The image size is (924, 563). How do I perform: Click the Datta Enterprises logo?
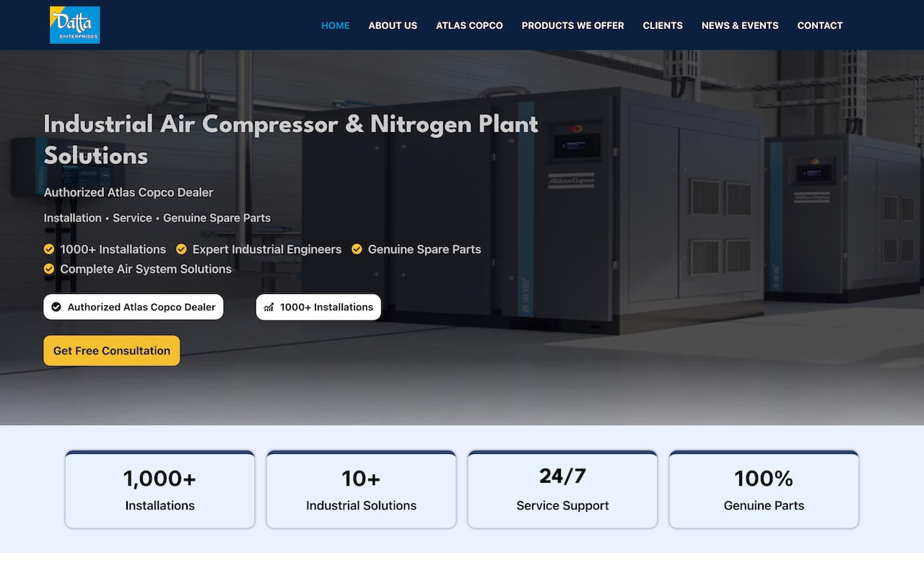point(74,25)
